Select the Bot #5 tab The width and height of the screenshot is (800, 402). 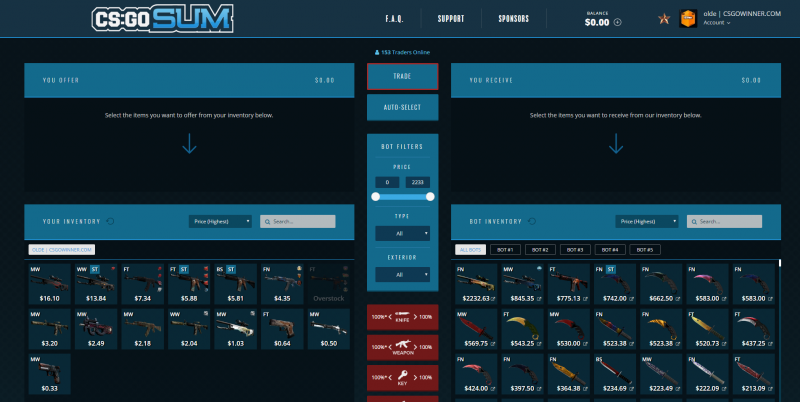pyautogui.click(x=645, y=250)
